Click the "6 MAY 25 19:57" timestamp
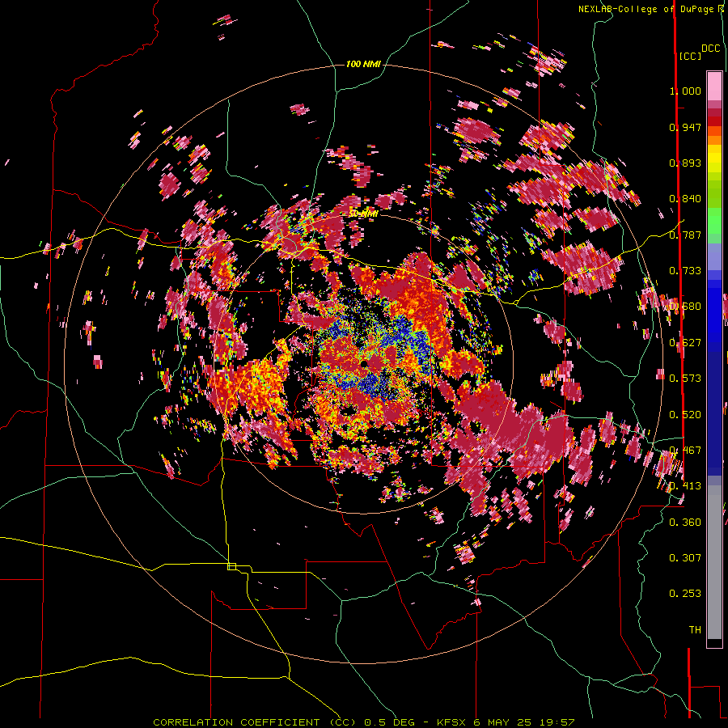The height and width of the screenshot is (728, 728). [x=523, y=722]
